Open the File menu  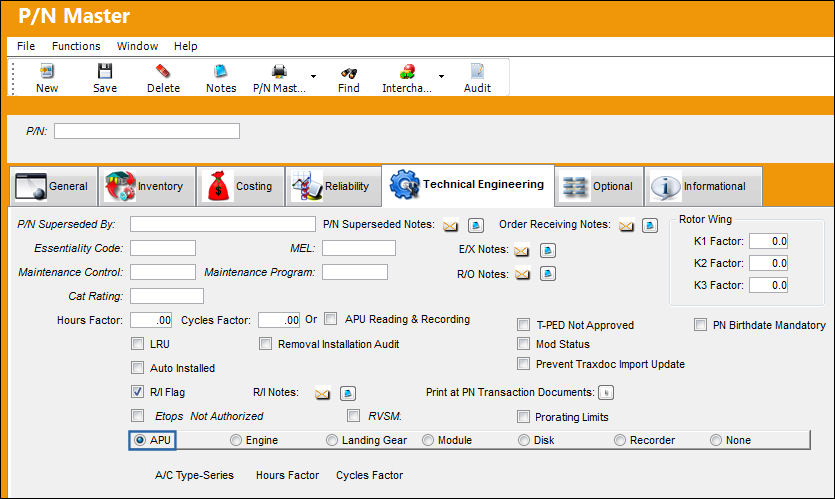click(26, 46)
